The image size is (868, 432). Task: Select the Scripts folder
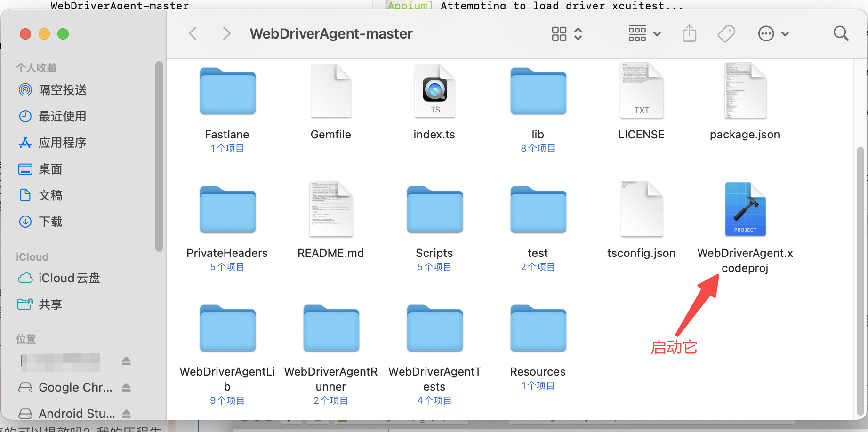click(434, 210)
